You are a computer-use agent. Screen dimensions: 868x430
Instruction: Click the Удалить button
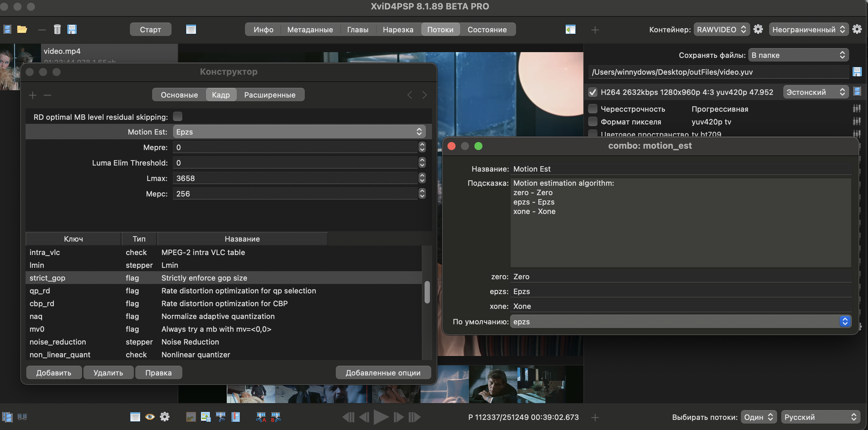pyautogui.click(x=108, y=373)
